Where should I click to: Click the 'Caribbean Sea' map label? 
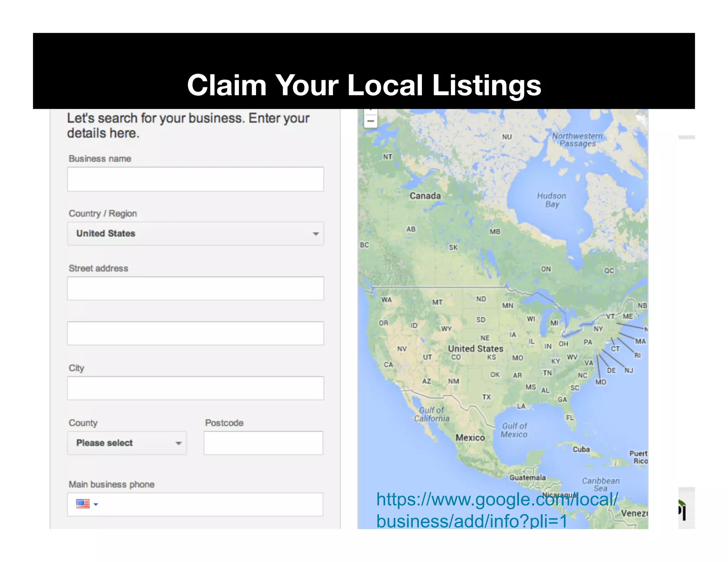coord(601,485)
